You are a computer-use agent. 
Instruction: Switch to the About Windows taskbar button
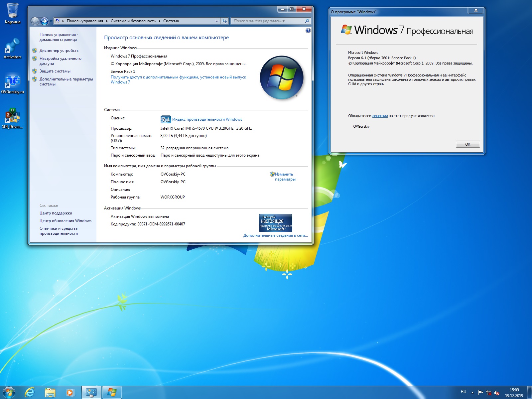(112, 392)
